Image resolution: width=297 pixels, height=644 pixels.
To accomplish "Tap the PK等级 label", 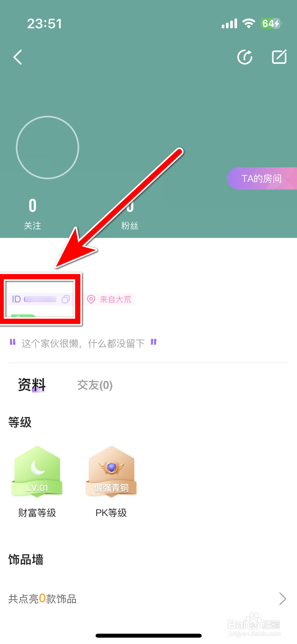I will tap(111, 513).
